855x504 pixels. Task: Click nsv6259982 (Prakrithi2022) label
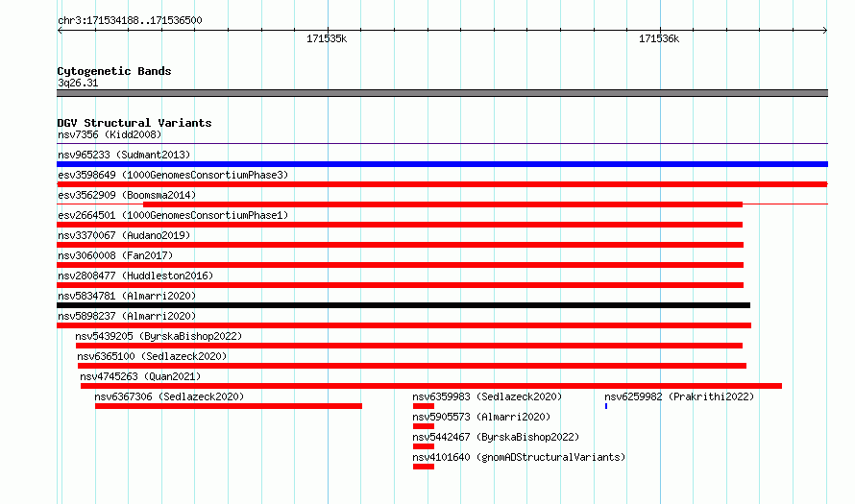pos(679,396)
